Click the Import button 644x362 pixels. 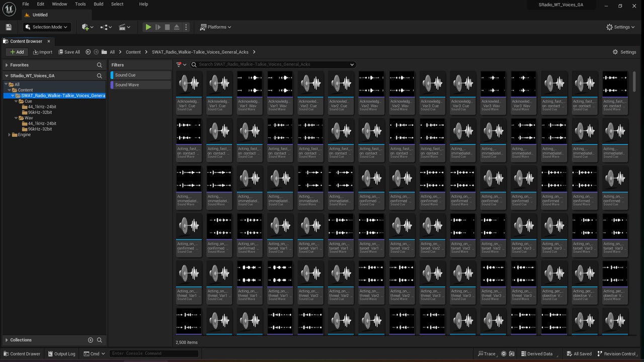click(x=42, y=52)
